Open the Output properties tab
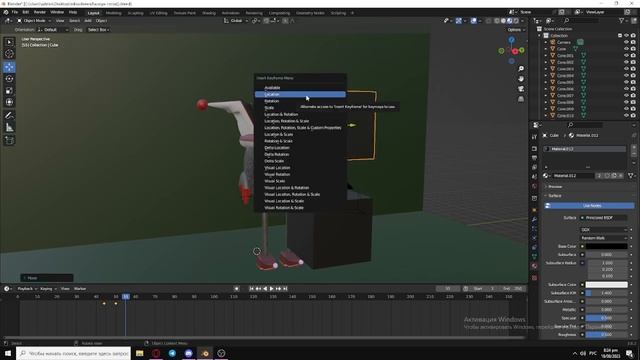 point(535,158)
